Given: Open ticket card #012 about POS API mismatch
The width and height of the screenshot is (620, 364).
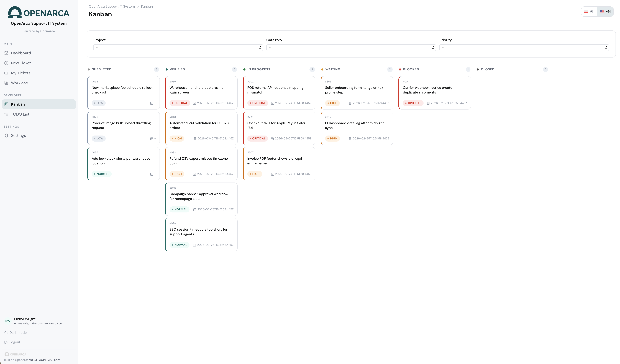Looking at the screenshot, I should [x=279, y=93].
